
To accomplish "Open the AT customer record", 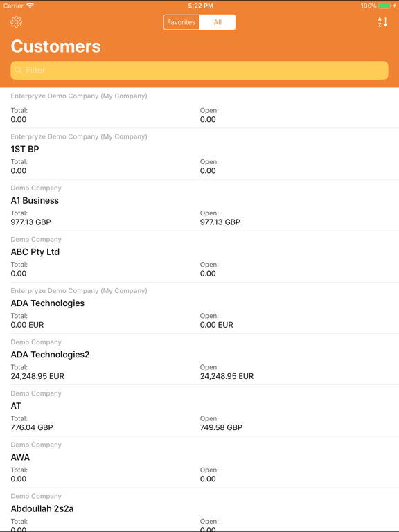I will [199, 411].
